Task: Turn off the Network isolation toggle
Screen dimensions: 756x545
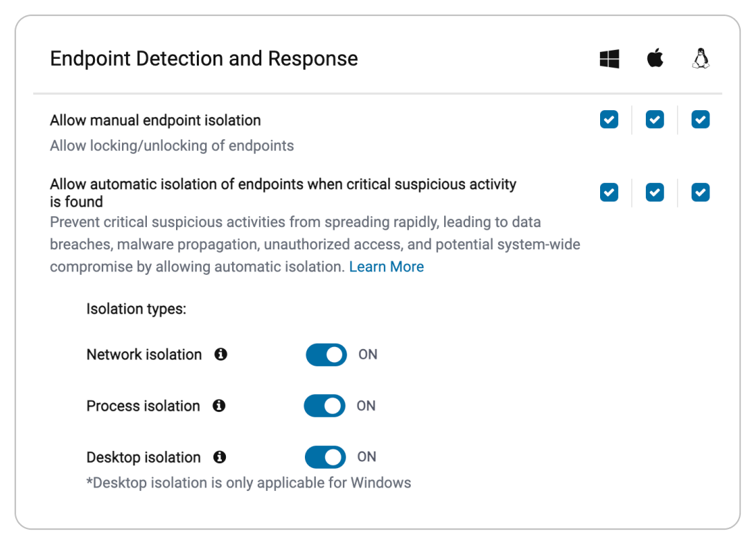Action: pyautogui.click(x=326, y=355)
